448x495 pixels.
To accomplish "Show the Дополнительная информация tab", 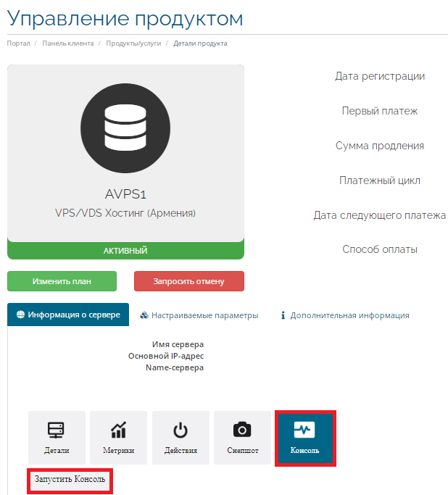I will coord(345,315).
